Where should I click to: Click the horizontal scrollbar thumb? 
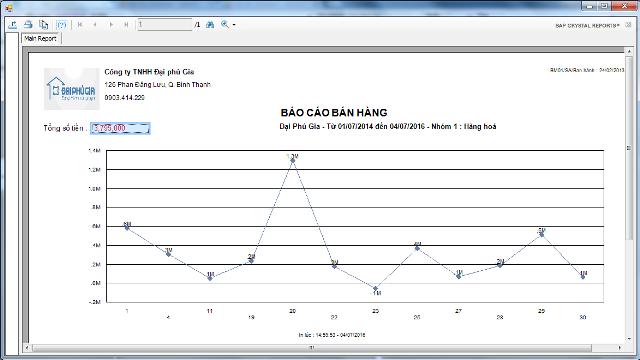click(312, 348)
